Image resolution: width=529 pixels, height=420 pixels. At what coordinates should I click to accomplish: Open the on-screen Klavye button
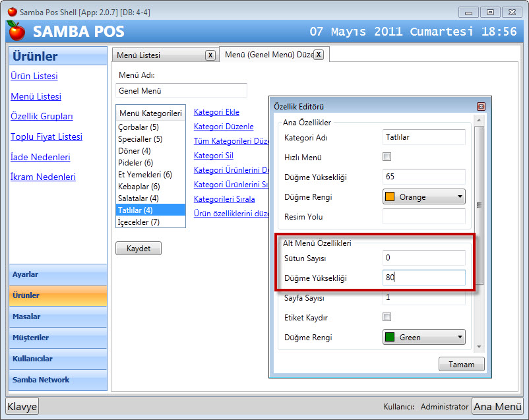(22, 406)
